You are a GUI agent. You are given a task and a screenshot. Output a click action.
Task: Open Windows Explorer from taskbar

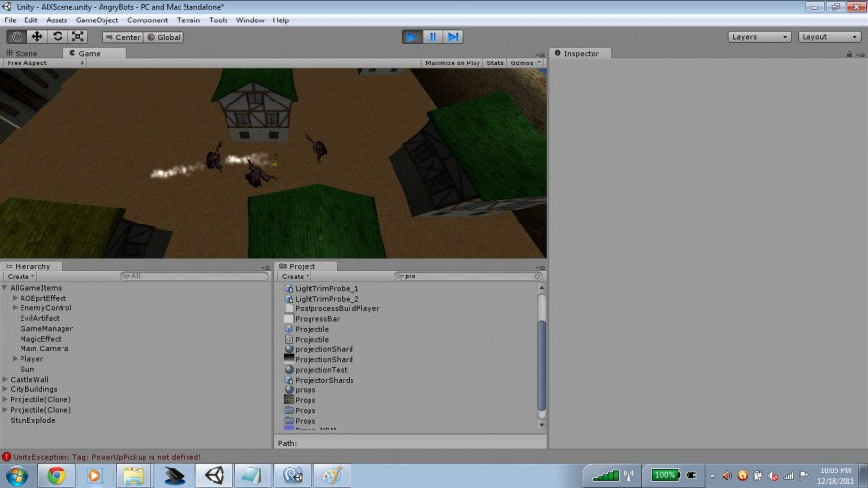pos(134,476)
